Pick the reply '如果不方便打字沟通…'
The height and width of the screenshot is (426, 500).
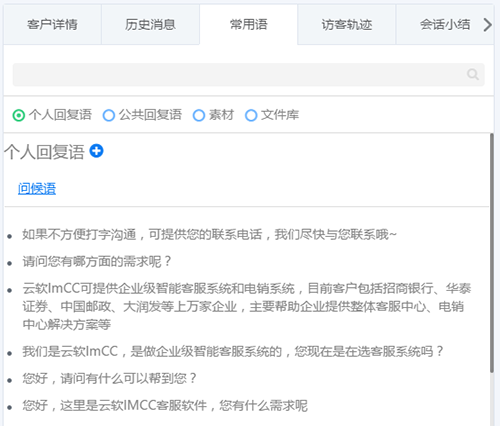click(x=209, y=235)
